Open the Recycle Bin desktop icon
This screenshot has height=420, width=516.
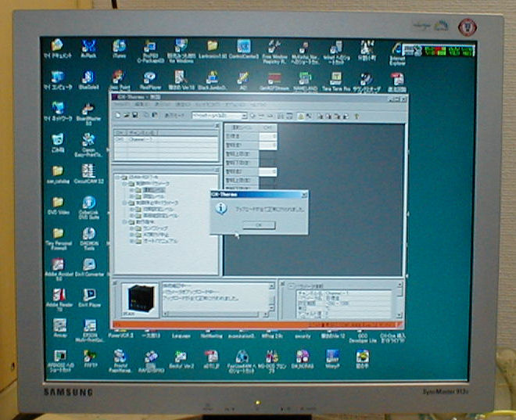click(57, 143)
